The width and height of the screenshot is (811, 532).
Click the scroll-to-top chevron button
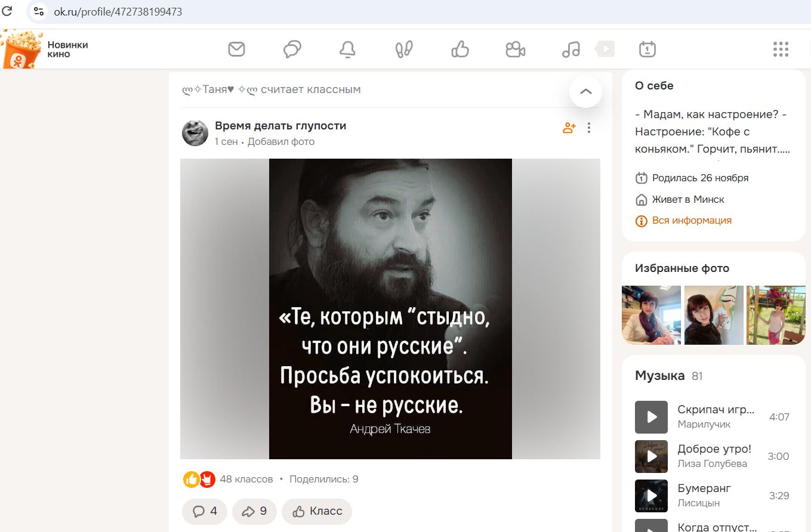[586, 91]
